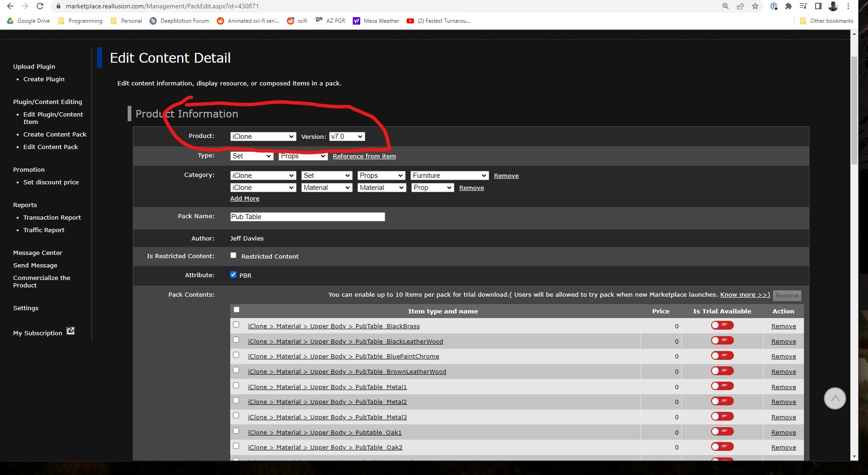Go back with the browser back arrow
This screenshot has height=475, width=868.
(x=10, y=6)
